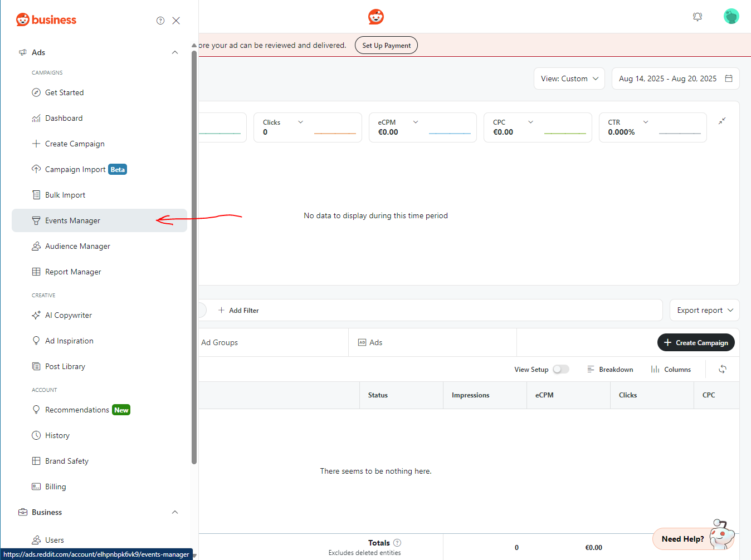
Task: Open Events Manager in sidebar
Action: [72, 220]
